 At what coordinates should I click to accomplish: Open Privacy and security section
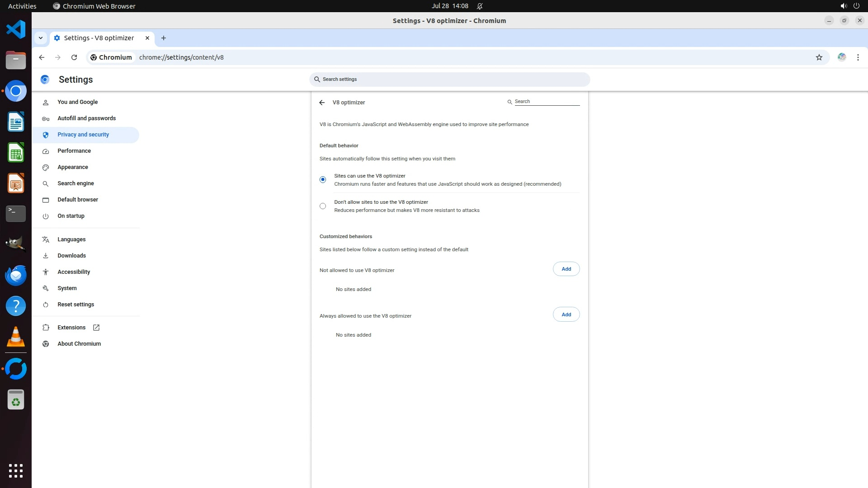(x=83, y=135)
